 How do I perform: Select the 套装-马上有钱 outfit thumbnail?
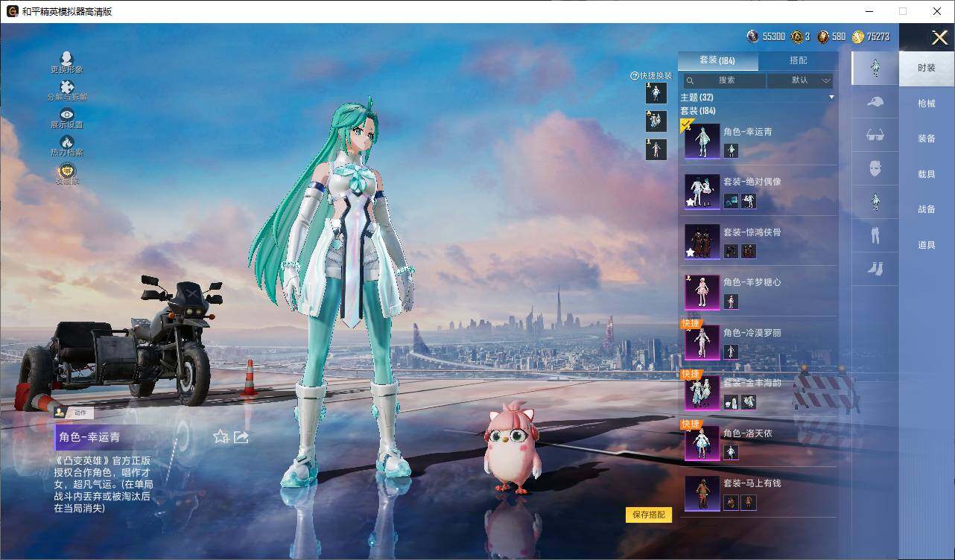(x=702, y=493)
